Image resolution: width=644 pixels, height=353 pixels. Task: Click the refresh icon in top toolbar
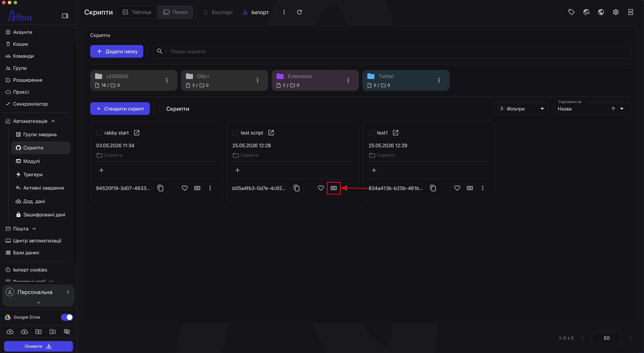tap(299, 12)
